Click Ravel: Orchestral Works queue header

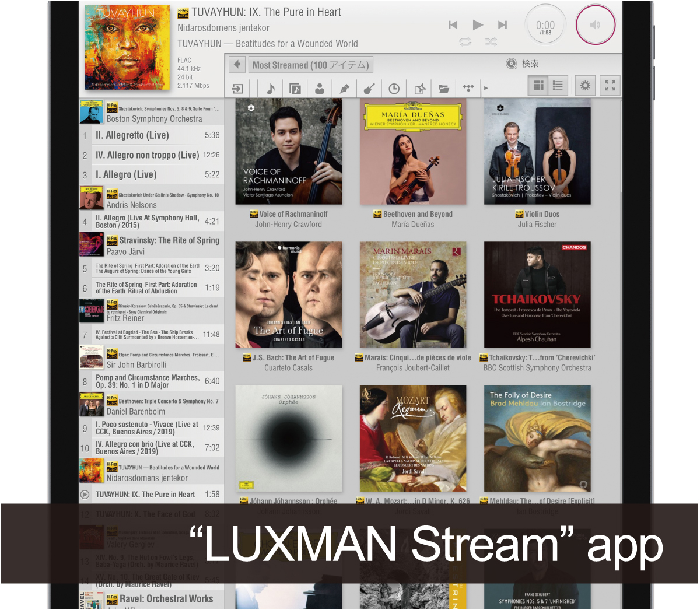point(152,601)
